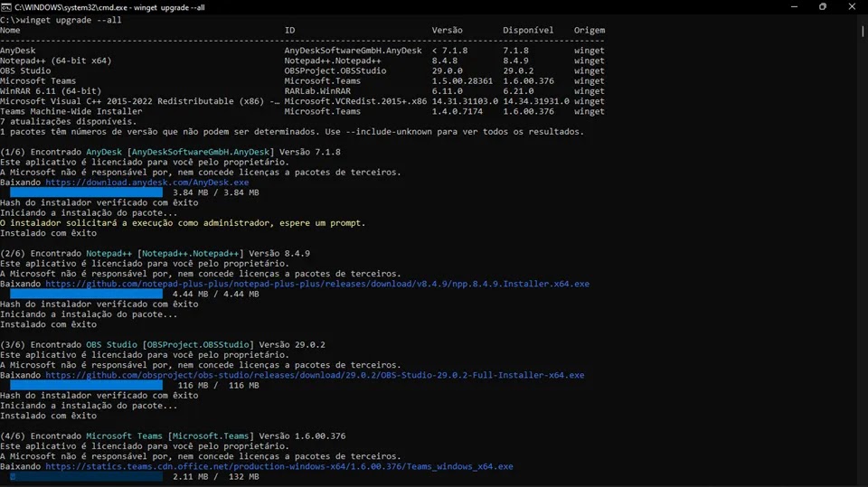Open the cmd.exe system menu icon
868x487 pixels.
click(x=7, y=6)
